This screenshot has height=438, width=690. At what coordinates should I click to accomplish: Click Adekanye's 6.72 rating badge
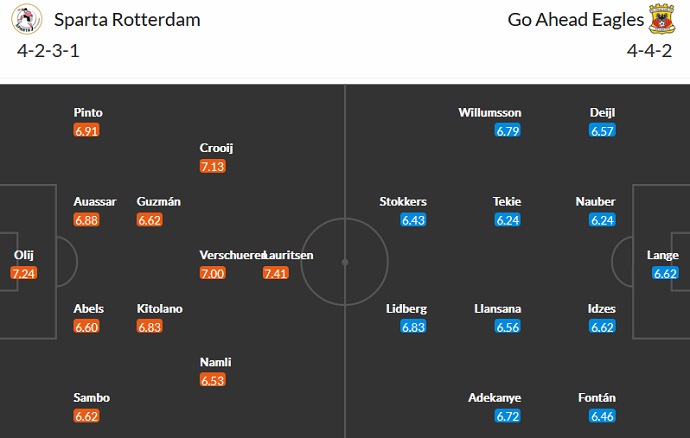click(x=508, y=415)
